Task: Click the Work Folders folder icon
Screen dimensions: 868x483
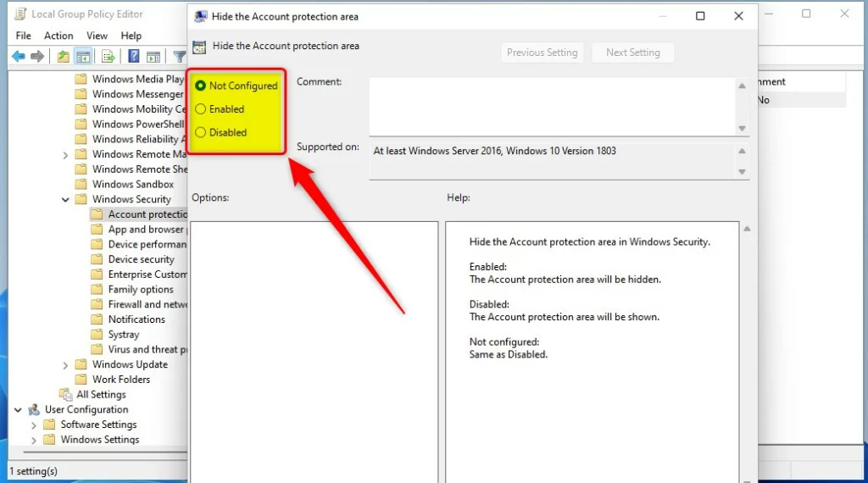Action: pos(81,379)
